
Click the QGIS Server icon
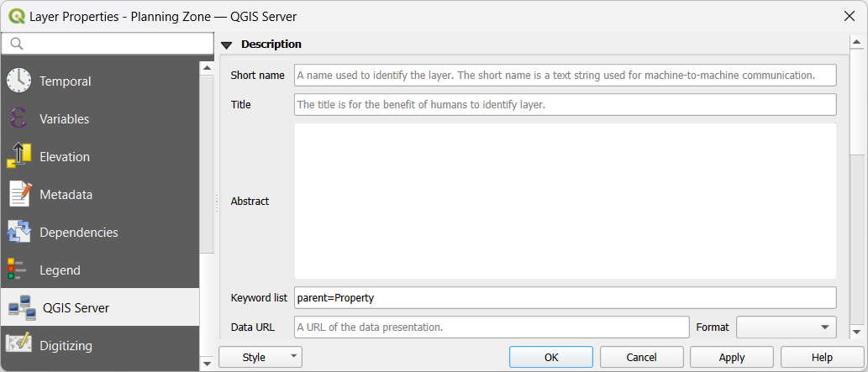(x=21, y=307)
